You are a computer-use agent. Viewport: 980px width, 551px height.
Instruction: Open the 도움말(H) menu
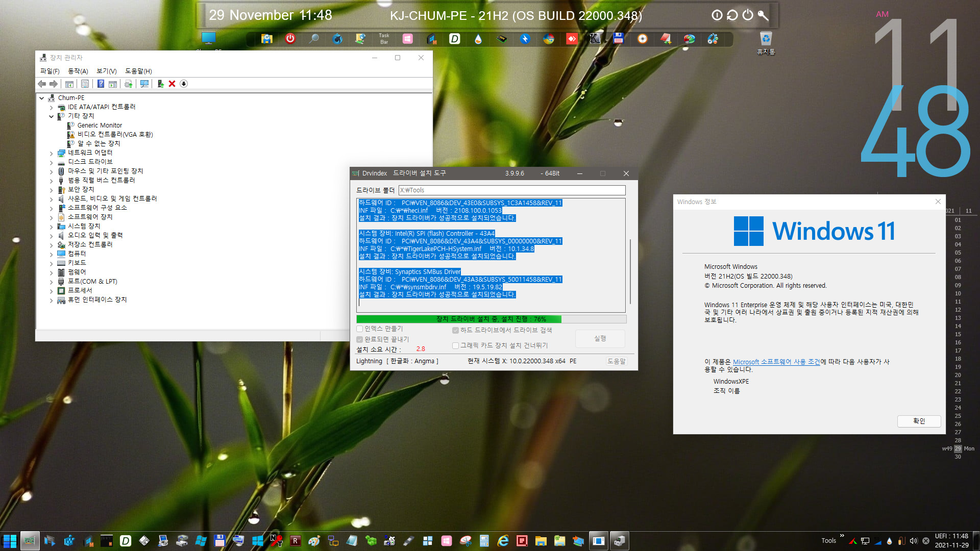(x=138, y=71)
